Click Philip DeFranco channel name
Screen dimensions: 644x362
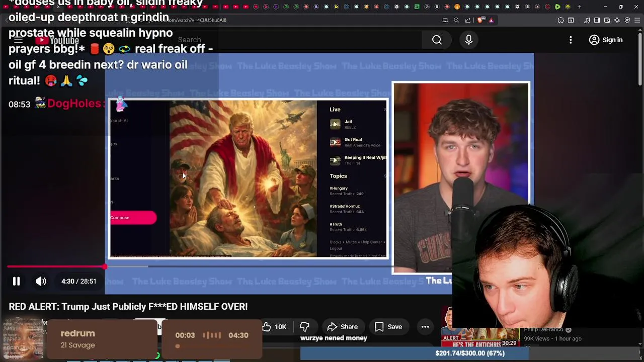(543, 330)
